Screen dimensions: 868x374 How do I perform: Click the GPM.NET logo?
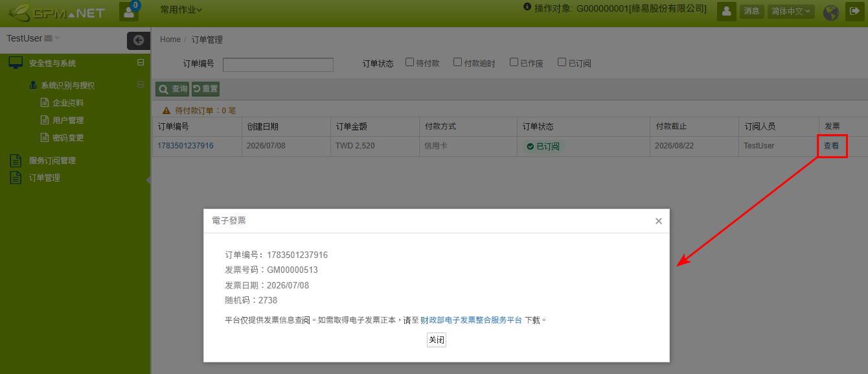click(x=56, y=12)
